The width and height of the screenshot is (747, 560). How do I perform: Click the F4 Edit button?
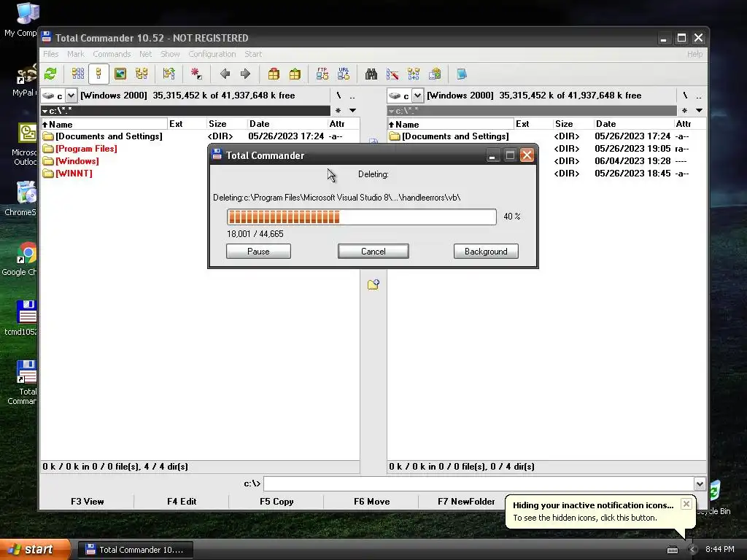[182, 502]
